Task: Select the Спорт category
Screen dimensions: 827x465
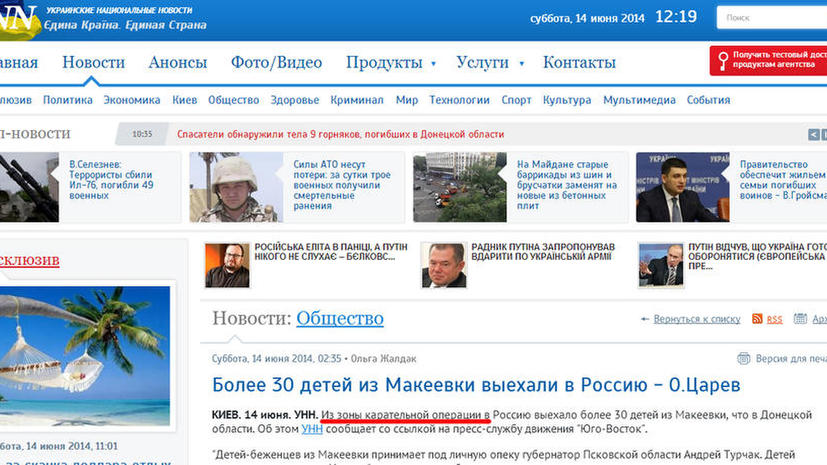Action: [x=516, y=100]
